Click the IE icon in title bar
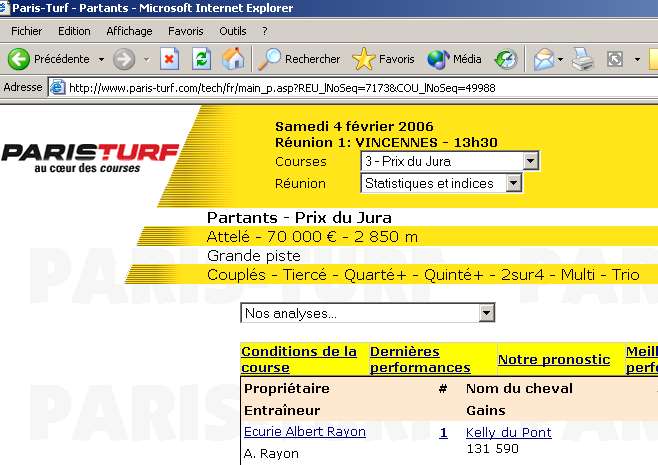 [4, 8]
